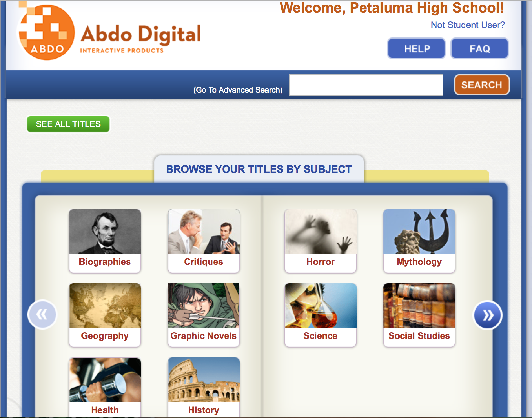Screen dimensions: 532x418
Task: Select the Graphic Novels subject tile
Action: [x=204, y=315]
